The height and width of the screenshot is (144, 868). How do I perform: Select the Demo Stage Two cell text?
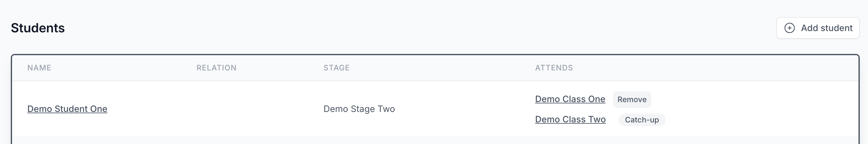pyautogui.click(x=359, y=109)
